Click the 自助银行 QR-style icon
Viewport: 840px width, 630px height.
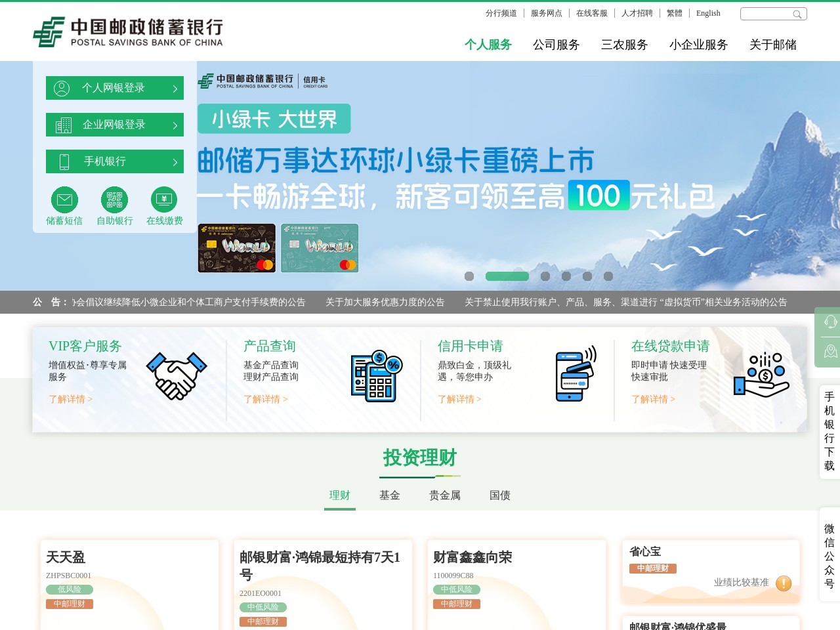(114, 199)
